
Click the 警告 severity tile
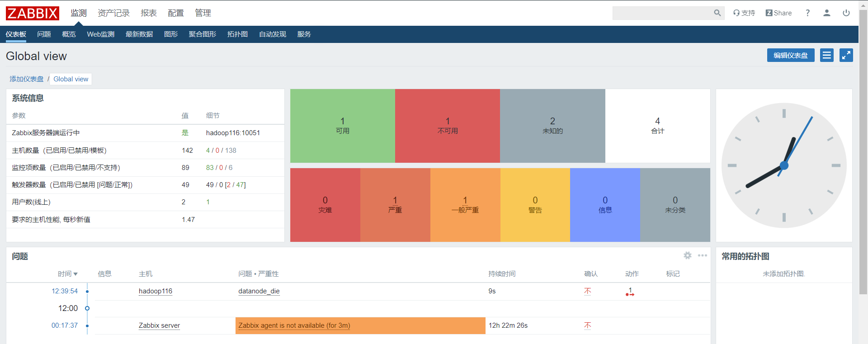tap(535, 205)
